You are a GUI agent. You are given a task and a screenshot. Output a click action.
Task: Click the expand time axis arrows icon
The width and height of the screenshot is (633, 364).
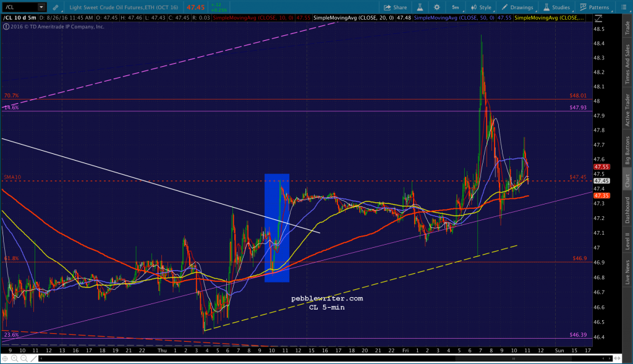click(618, 358)
